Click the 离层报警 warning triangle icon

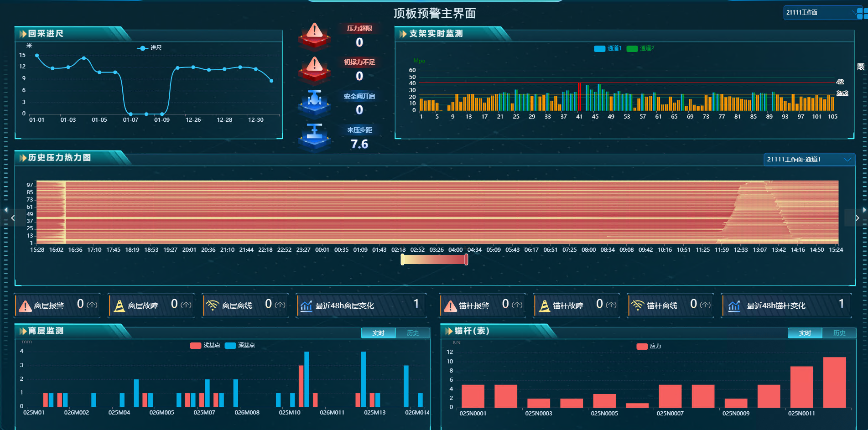(x=26, y=306)
